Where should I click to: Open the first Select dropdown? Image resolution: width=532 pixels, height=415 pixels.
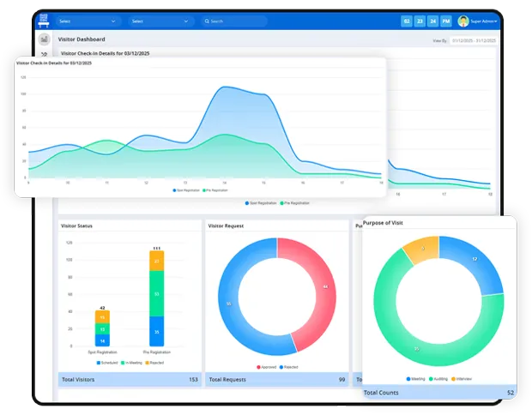pyautogui.click(x=88, y=21)
